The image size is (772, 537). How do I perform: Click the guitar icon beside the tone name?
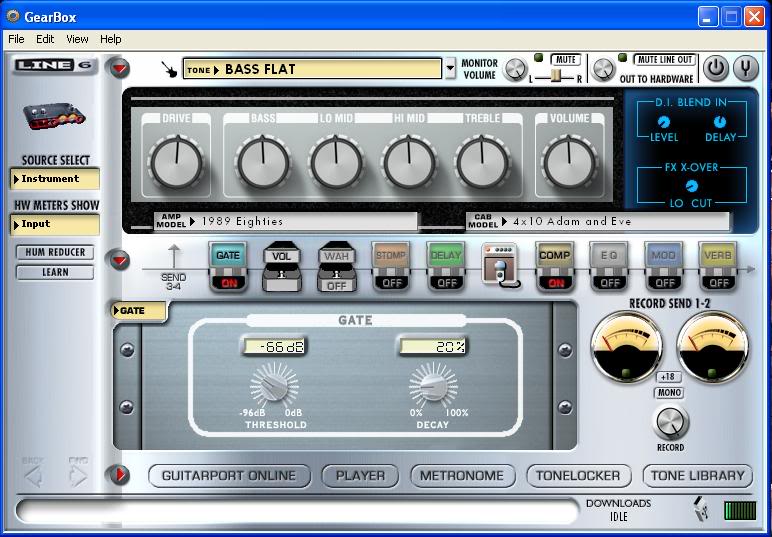click(170, 69)
